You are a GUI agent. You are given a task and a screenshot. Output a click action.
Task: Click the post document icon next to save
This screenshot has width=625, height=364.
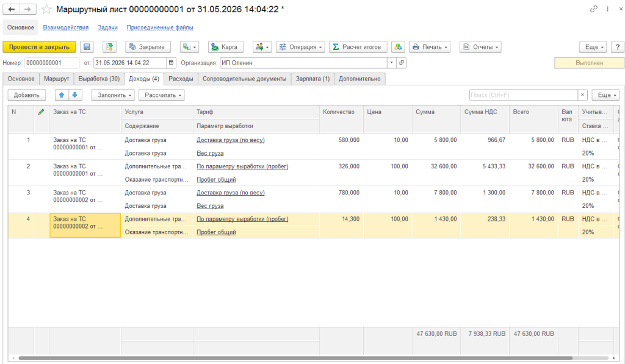pos(109,47)
